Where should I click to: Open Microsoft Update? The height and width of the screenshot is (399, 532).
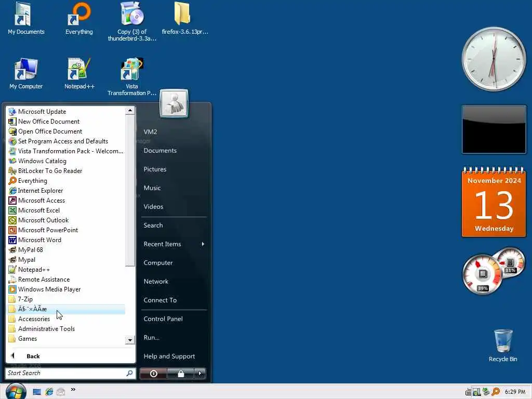pos(66,112)
